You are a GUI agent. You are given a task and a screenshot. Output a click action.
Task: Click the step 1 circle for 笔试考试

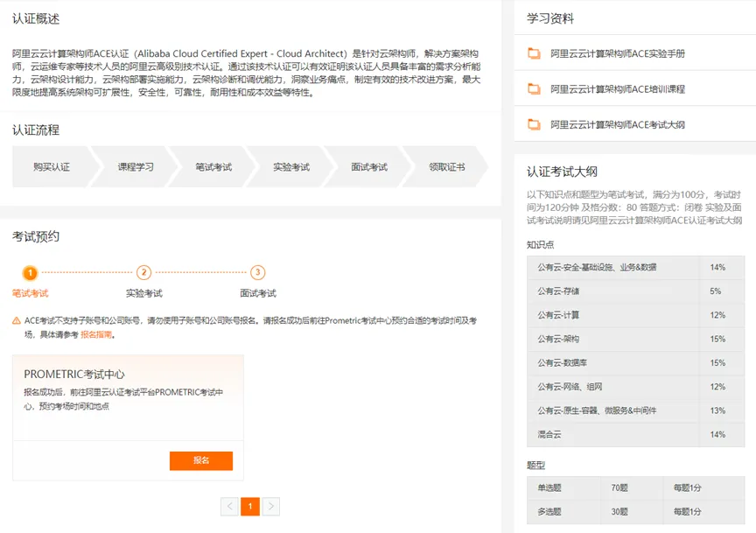pos(30,273)
